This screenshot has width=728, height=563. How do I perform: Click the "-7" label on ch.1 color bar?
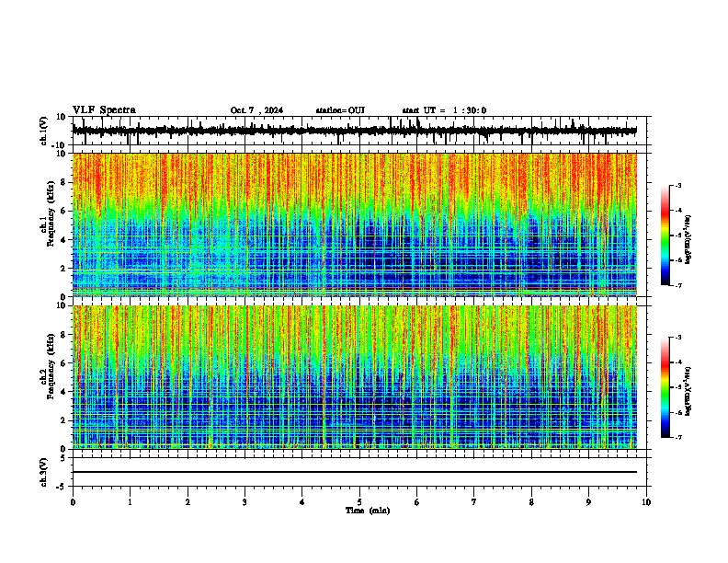(678, 285)
